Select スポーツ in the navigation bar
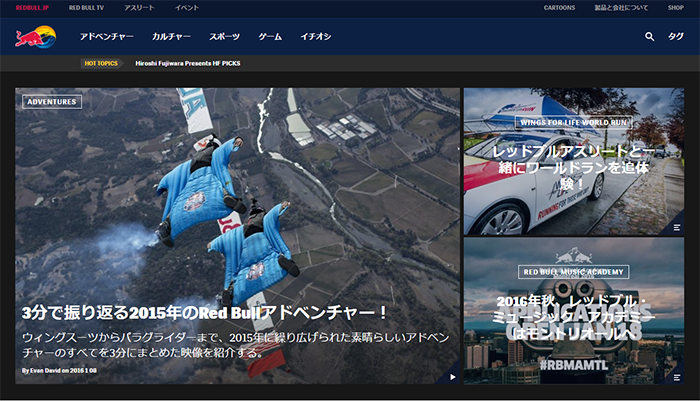The image size is (700, 401). tap(224, 36)
